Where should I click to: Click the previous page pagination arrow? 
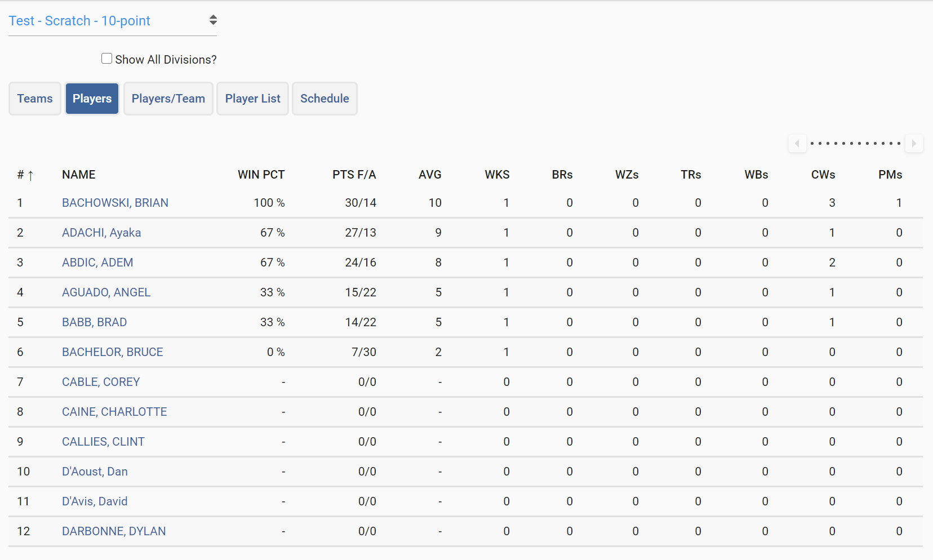pyautogui.click(x=798, y=144)
